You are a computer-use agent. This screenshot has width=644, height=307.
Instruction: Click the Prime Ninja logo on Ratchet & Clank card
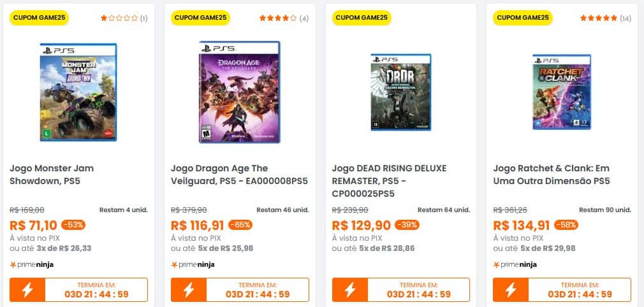pos(515,264)
